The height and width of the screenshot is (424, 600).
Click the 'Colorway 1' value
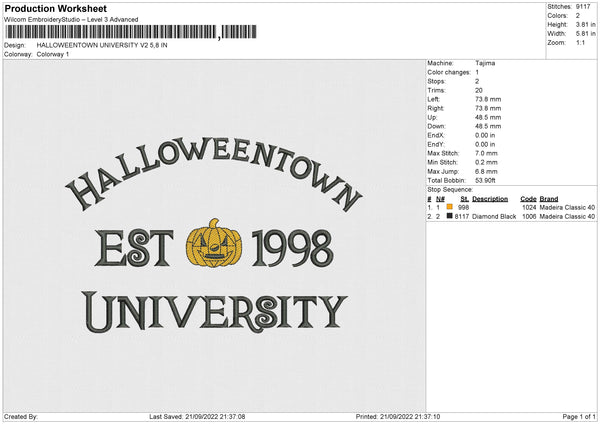[53, 54]
